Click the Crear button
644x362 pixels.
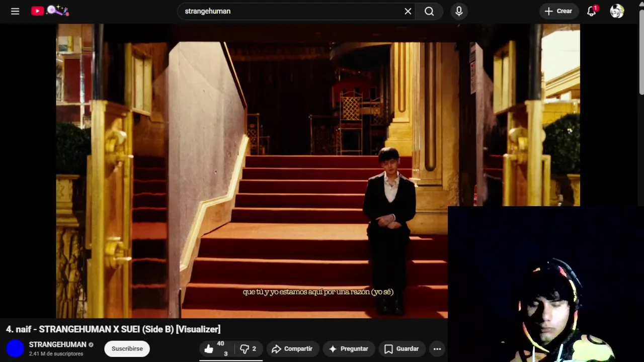coord(558,11)
